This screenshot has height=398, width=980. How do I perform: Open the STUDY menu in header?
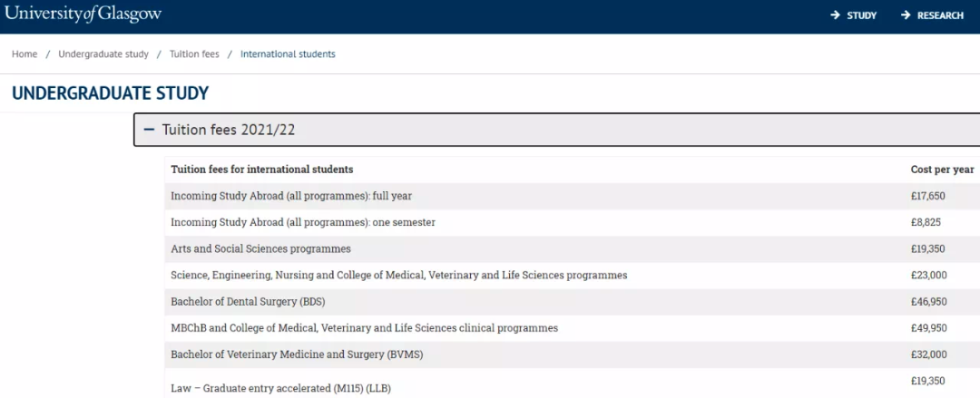861,15
